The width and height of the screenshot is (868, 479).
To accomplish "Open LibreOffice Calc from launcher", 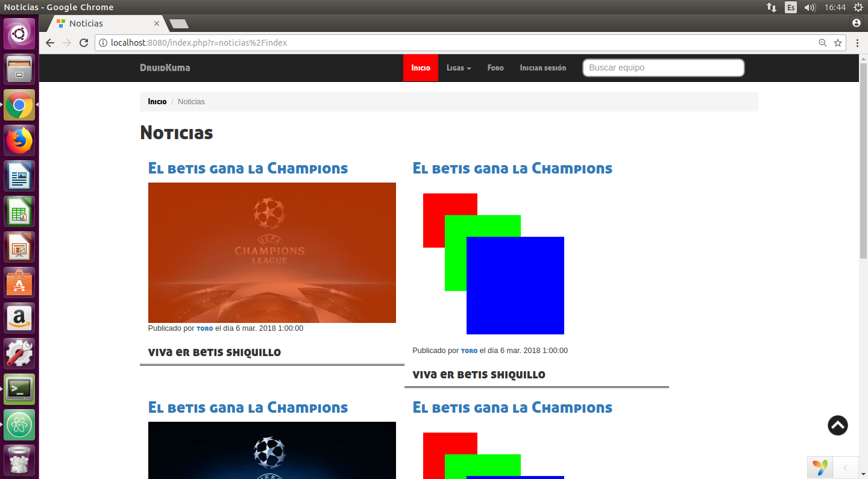I will pos(19,211).
